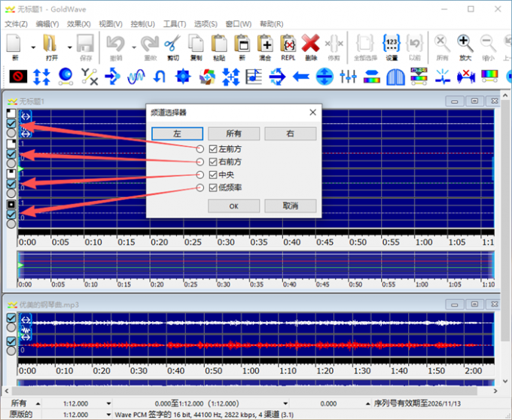Open the 窗口(W) menu
Screen dimensions: 512x420
point(239,24)
